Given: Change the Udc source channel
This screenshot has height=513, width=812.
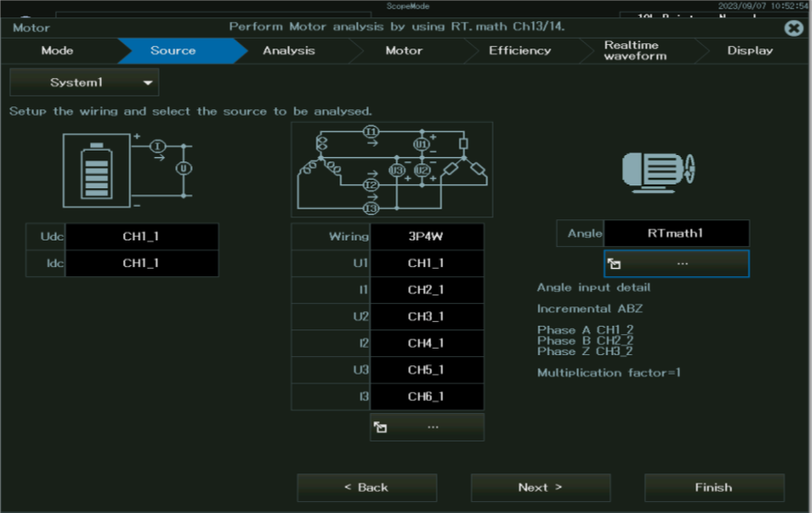Looking at the screenshot, I should pos(141,237).
